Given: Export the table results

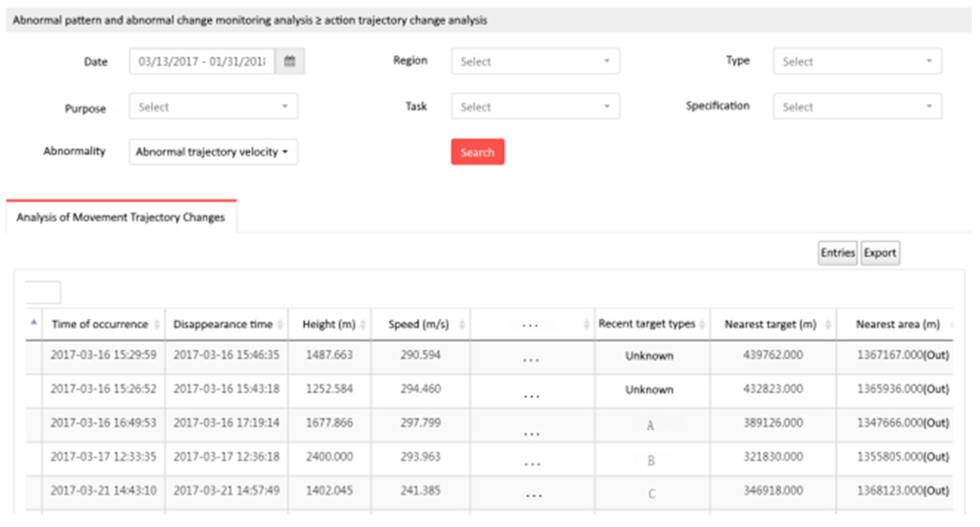Looking at the screenshot, I should [x=880, y=253].
